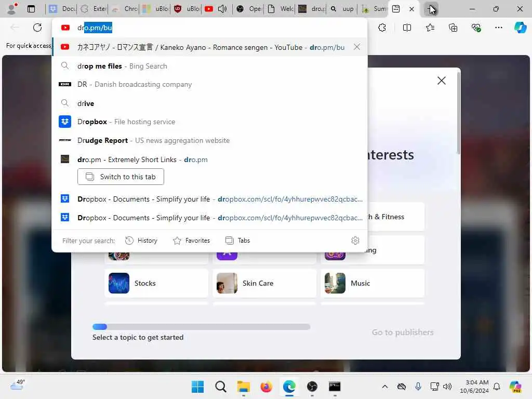Click the interests dialog vertical scrollbar

click(458, 112)
